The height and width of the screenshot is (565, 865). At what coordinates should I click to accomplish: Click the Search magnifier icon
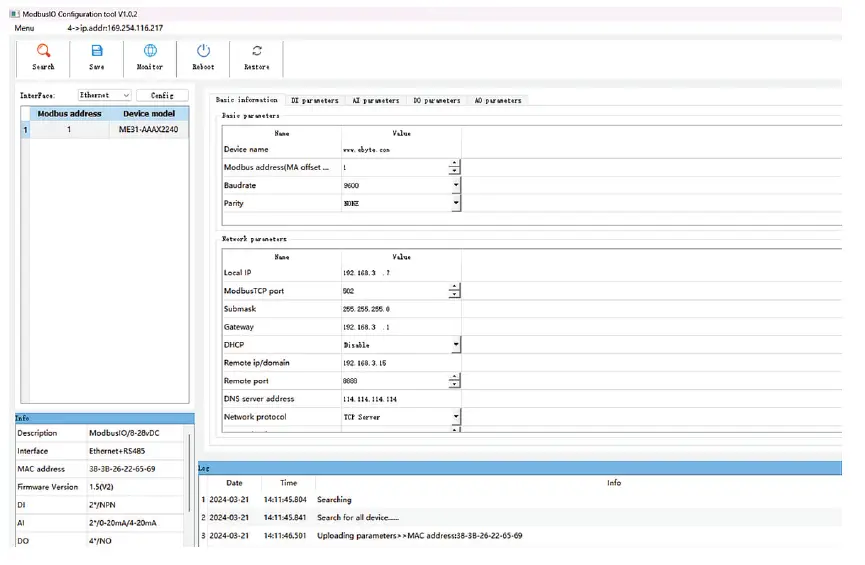[x=43, y=51]
